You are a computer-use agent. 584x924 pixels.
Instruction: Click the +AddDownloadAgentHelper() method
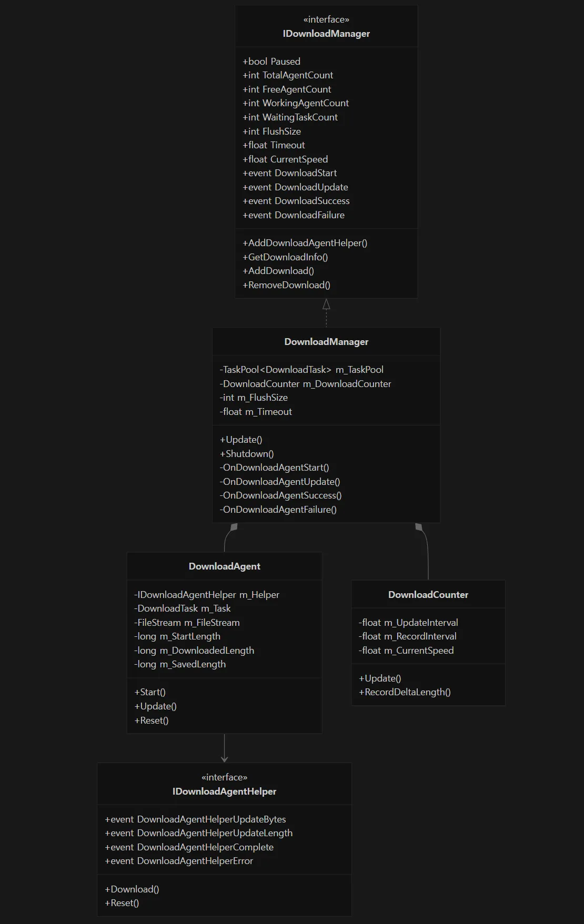click(x=305, y=243)
